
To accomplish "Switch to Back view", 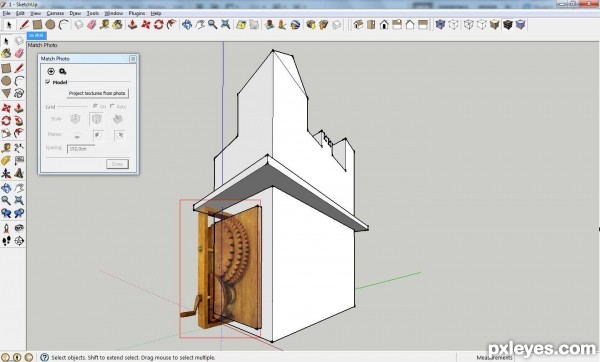I will click(410, 25).
